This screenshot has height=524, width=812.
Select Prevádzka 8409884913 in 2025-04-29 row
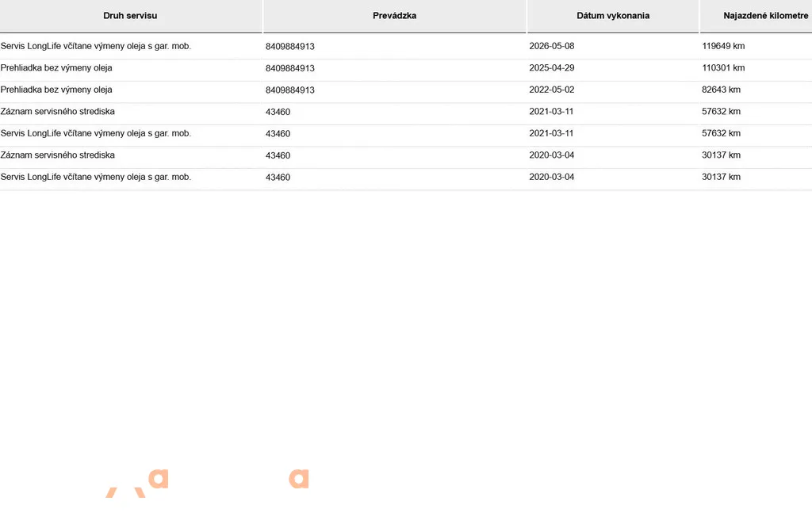point(290,68)
